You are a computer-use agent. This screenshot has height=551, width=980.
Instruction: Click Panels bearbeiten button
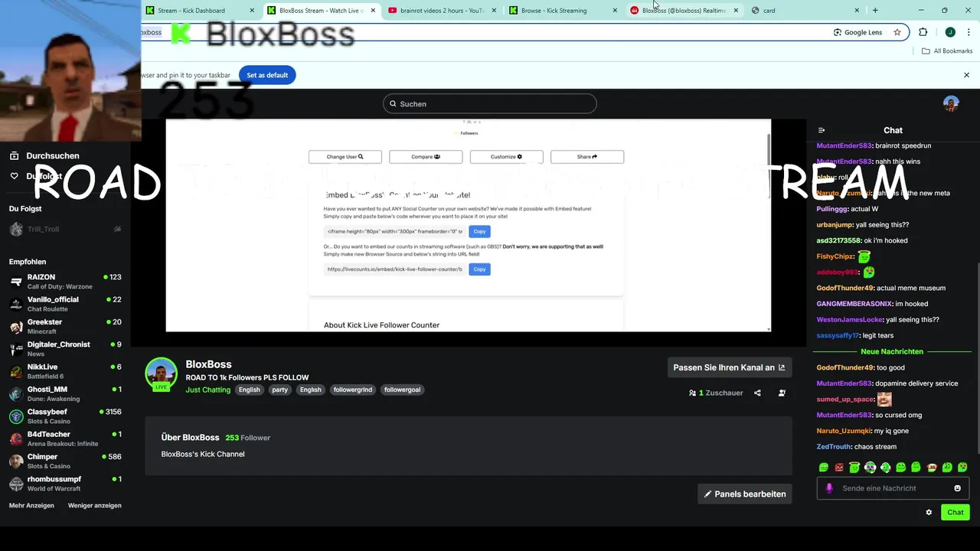pyautogui.click(x=745, y=494)
